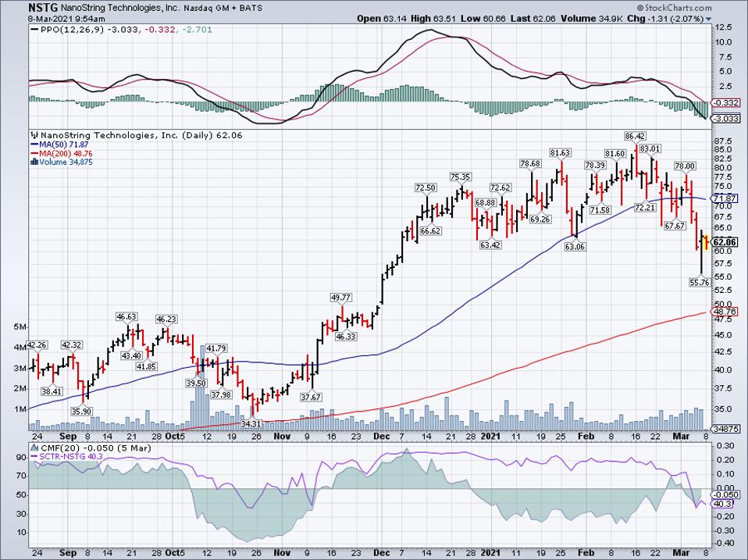Click the SCTR-NSTG 40.3 legend label
This screenshot has height=560, width=748.
point(71,456)
